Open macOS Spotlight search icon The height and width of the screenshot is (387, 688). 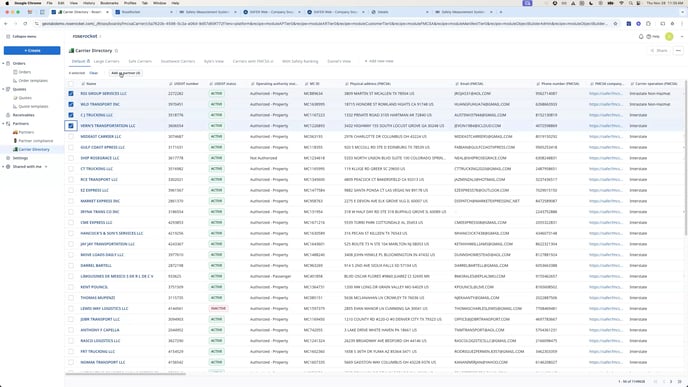coord(631,3)
